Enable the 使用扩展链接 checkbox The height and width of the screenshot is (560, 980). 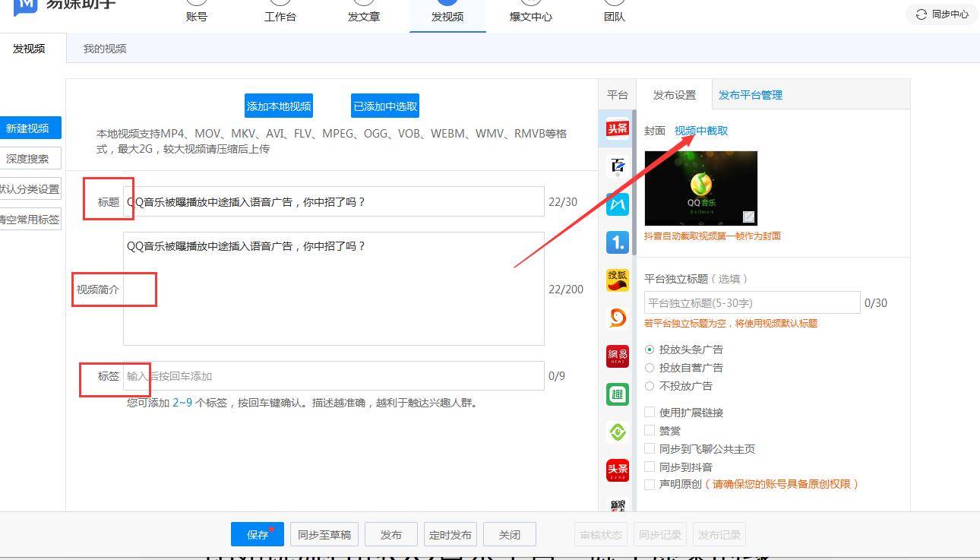650,412
